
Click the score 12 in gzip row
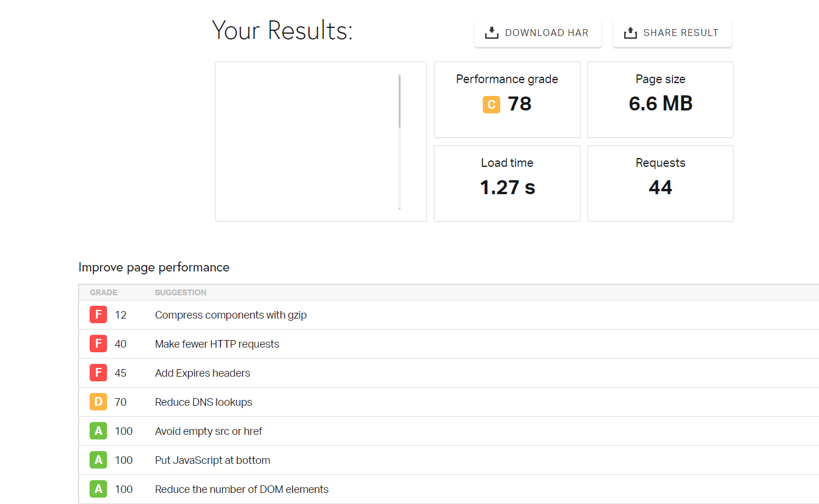(120, 314)
